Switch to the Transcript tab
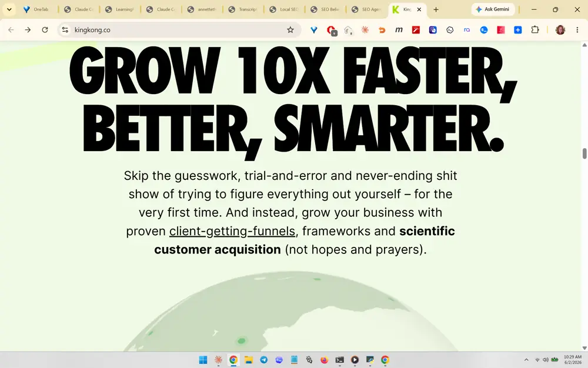 [x=243, y=9]
